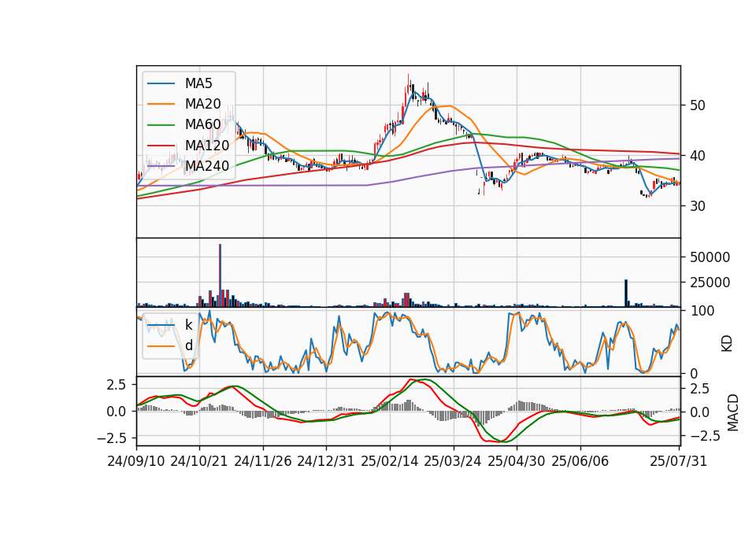The height and width of the screenshot is (543, 756).
Task: Click the 24/12/31 date axis label
Action: [x=326, y=461]
